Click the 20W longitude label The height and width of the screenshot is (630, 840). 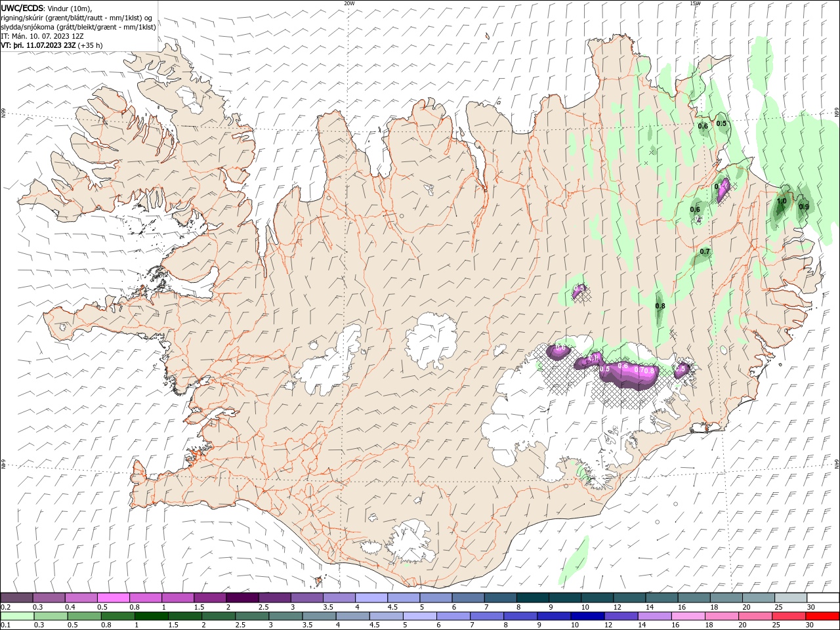349,3
